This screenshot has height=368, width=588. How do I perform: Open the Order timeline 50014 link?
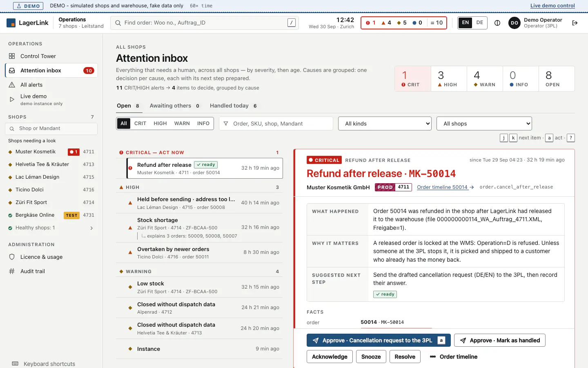click(445, 187)
